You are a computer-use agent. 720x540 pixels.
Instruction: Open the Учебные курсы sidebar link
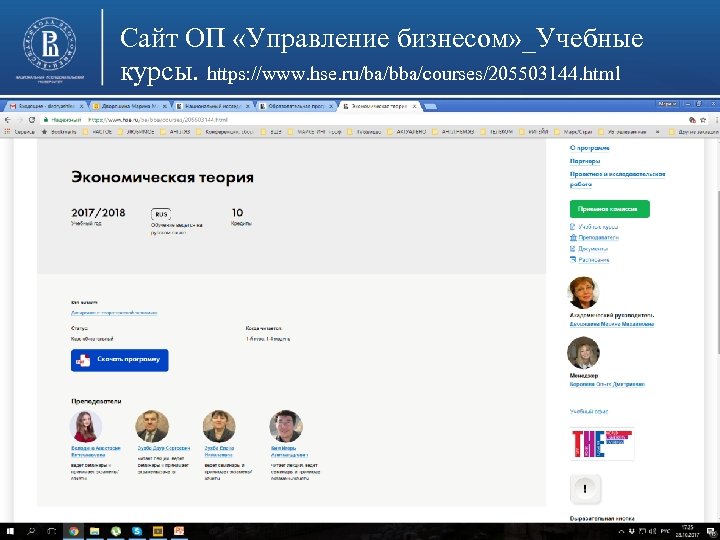598,227
